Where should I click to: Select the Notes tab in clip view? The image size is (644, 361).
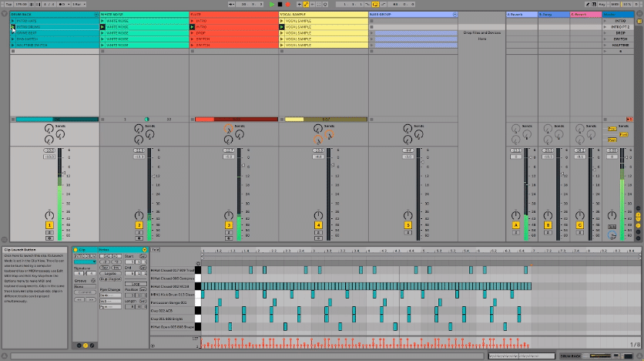pos(104,250)
